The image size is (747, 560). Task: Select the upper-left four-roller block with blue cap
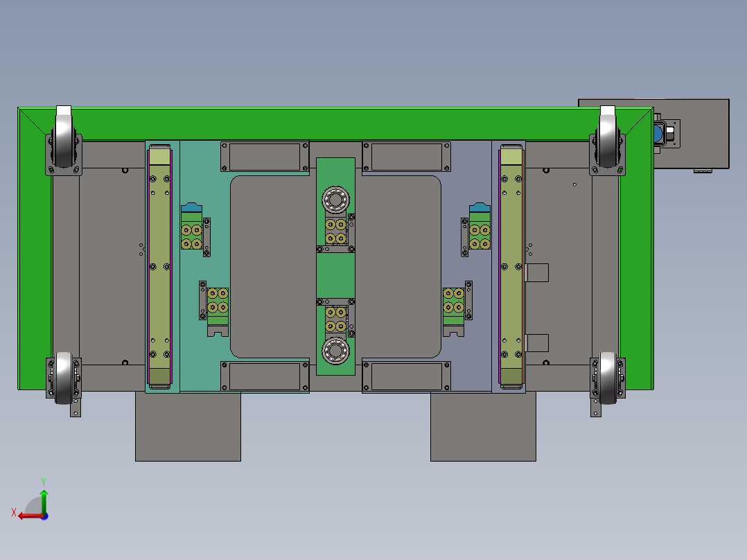(191, 227)
